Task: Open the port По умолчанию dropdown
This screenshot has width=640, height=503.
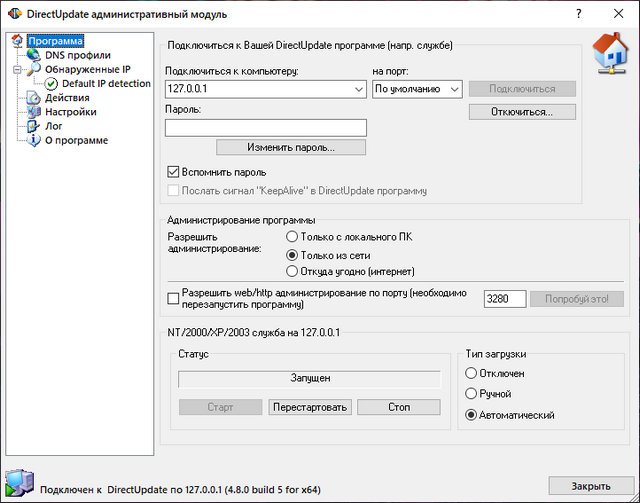Action: 455,89
